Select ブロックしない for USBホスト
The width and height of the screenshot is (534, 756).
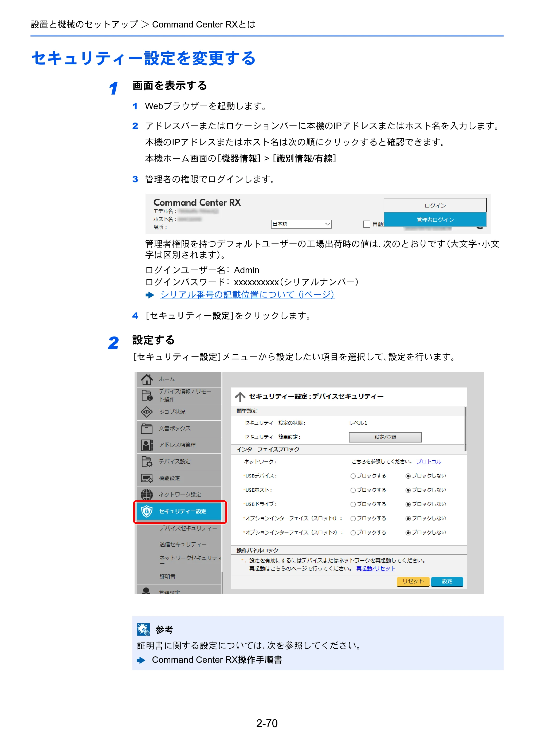408,490
